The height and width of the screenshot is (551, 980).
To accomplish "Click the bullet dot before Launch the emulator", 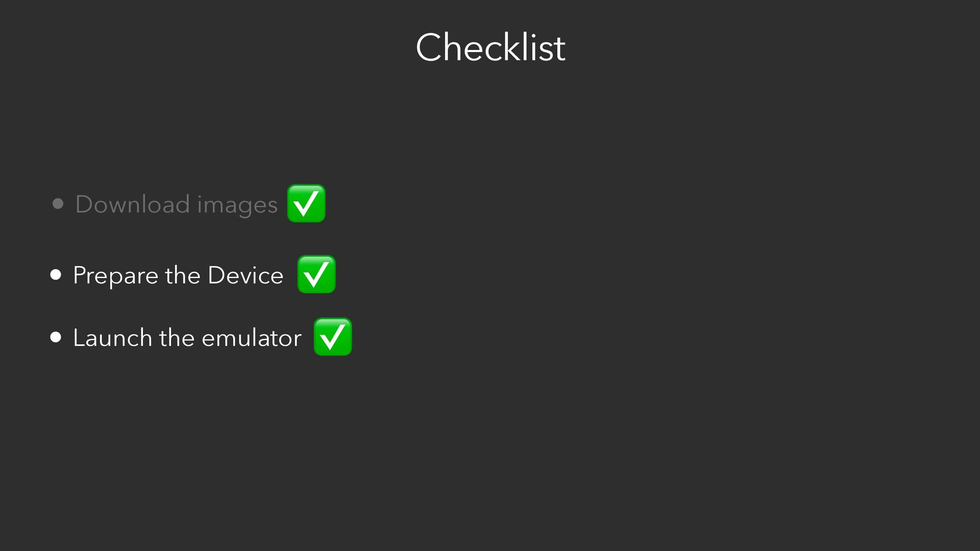I will (x=56, y=337).
